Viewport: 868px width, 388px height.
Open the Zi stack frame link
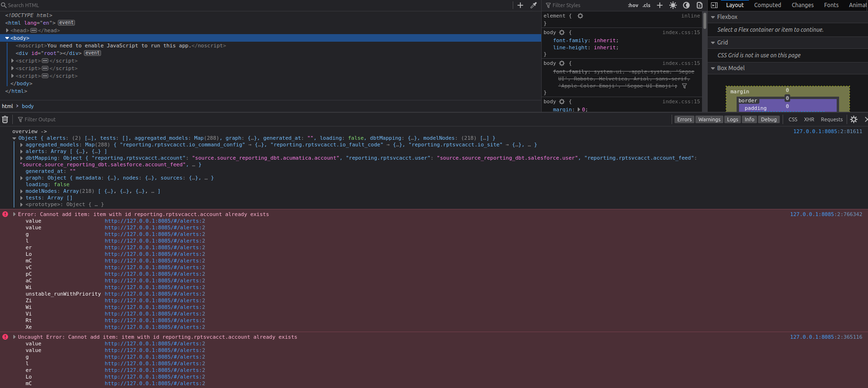(x=155, y=301)
